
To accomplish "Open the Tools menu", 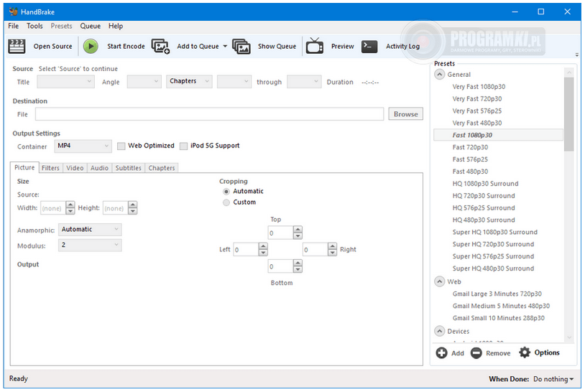I will (34, 26).
